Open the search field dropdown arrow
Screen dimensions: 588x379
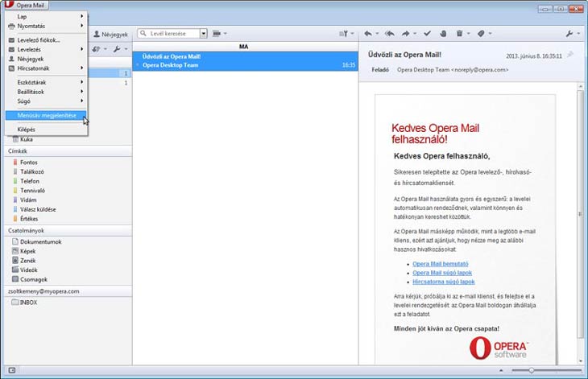[204, 34]
